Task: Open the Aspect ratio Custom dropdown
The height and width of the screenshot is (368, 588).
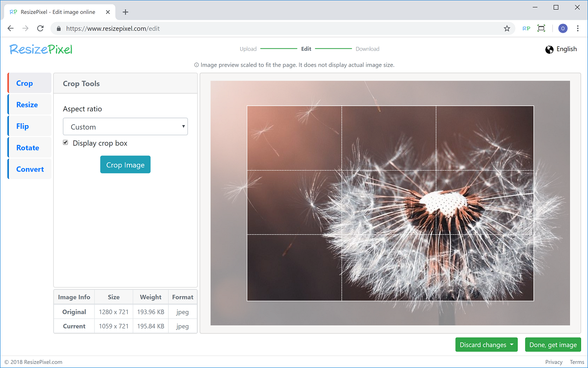Action: [125, 126]
